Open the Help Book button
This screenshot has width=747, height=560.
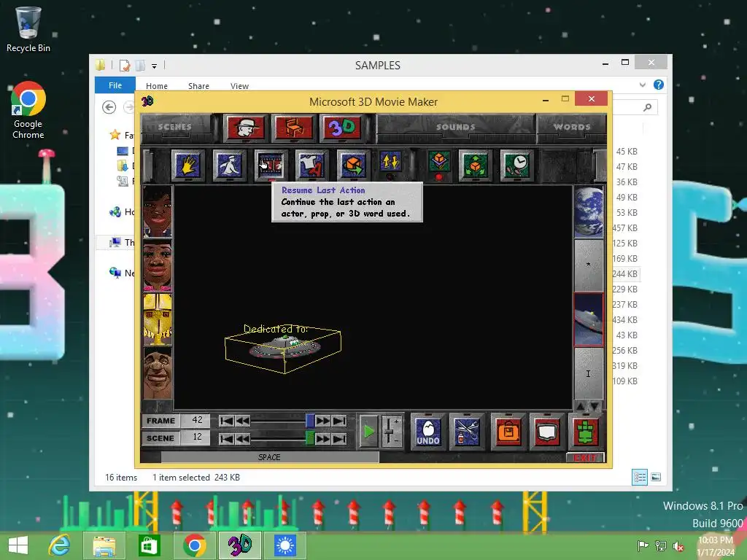pyautogui.click(x=547, y=432)
